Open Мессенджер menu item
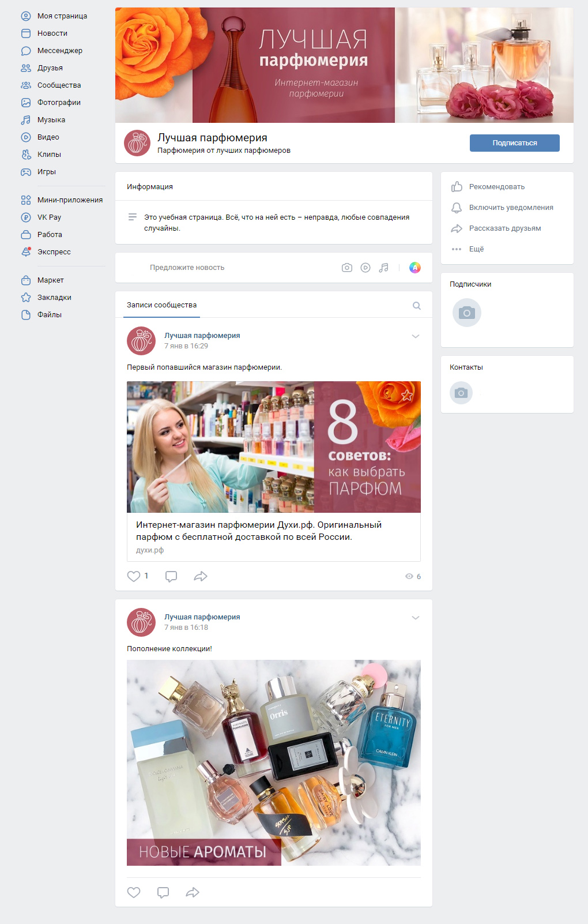588x924 pixels. [60, 51]
